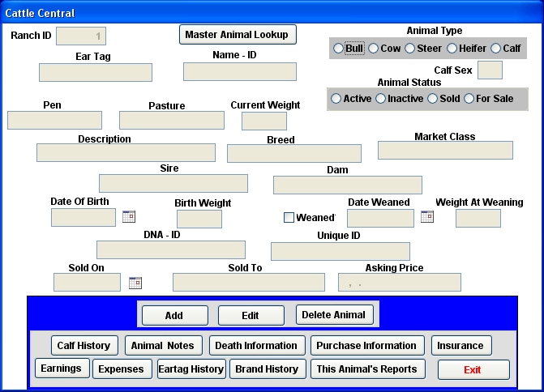Viewport: 544px width, 392px height.
Task: Click the Ear Tag input field
Action: [x=95, y=72]
